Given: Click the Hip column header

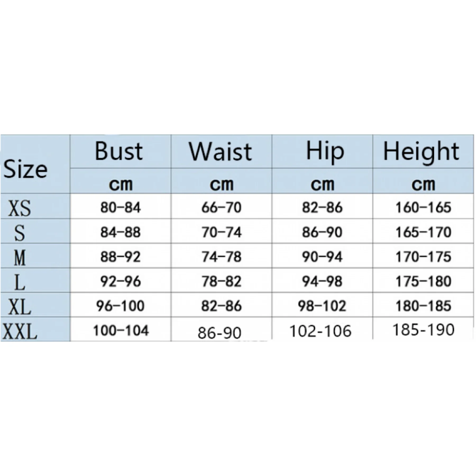Looking at the screenshot, I should 322,151.
